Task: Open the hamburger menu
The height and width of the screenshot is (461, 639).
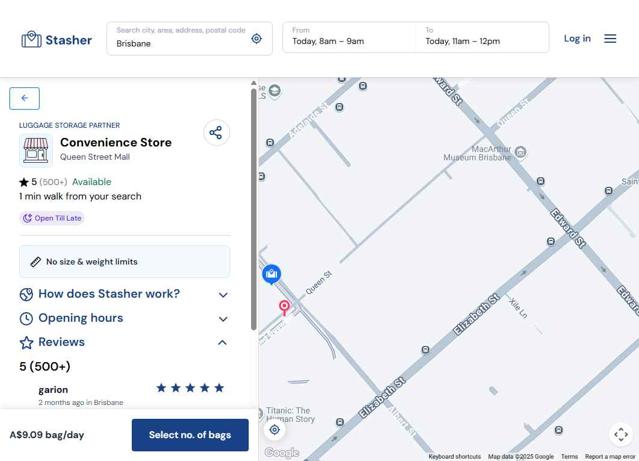Action: (610, 39)
